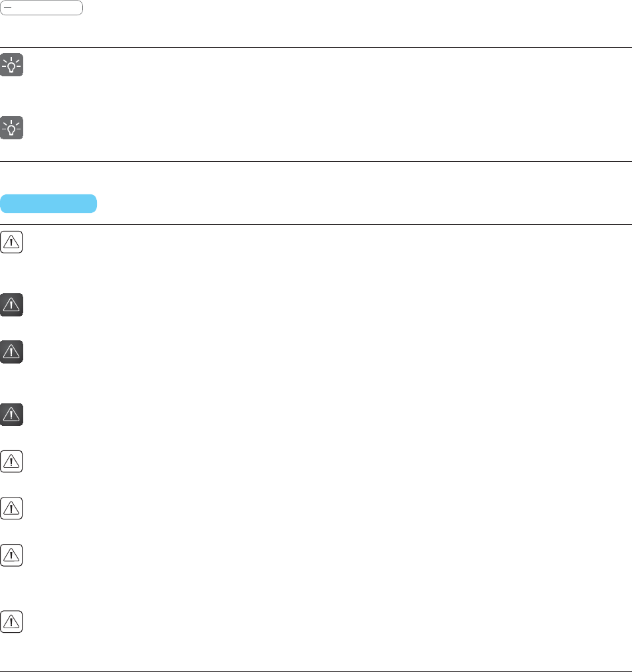The width and height of the screenshot is (632, 672).
Task: Click the horizontal divider above the first lightbulb
Action: (x=316, y=47)
